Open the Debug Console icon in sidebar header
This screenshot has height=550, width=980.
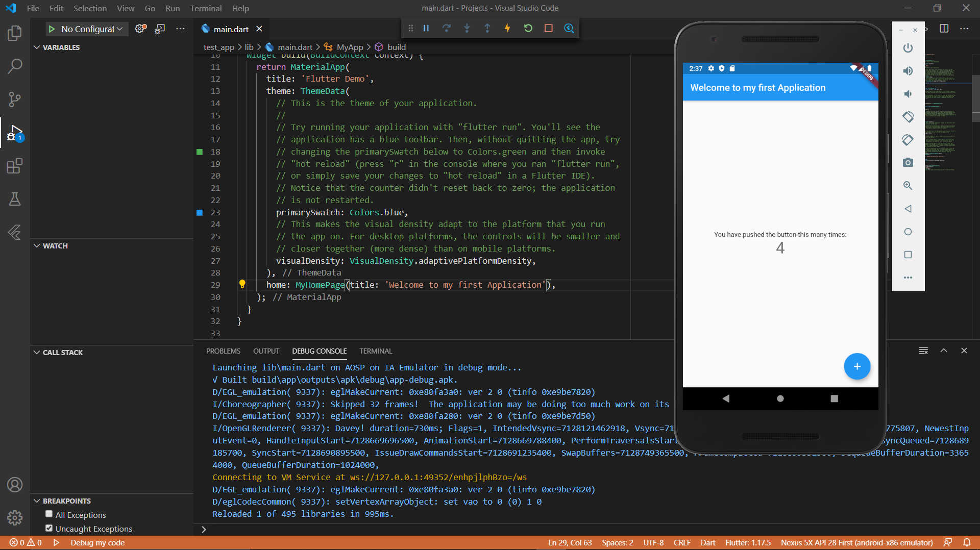point(160,29)
